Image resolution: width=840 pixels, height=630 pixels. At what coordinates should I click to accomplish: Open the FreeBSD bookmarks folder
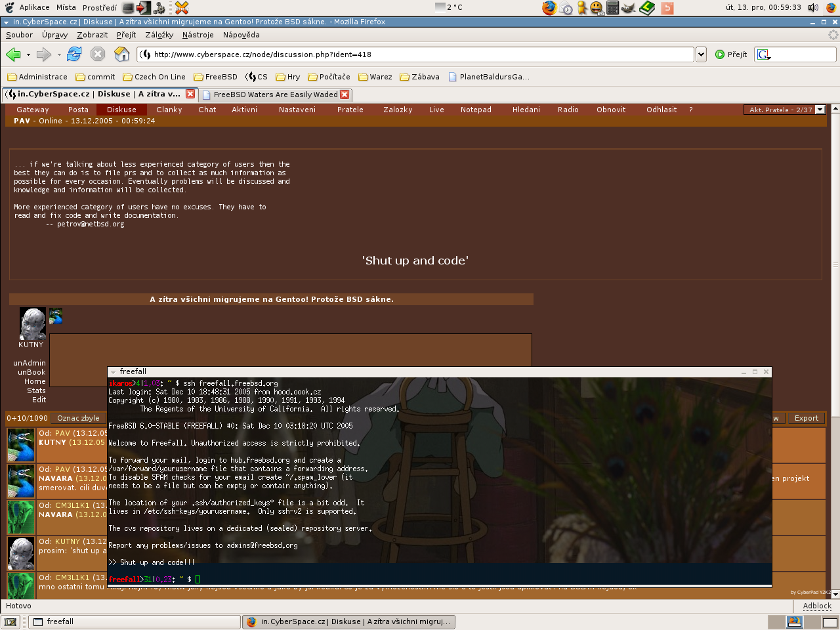pos(215,77)
